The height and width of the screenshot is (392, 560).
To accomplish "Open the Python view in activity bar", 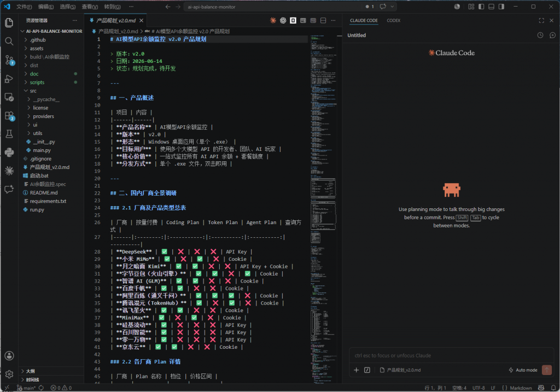I will pos(9,153).
